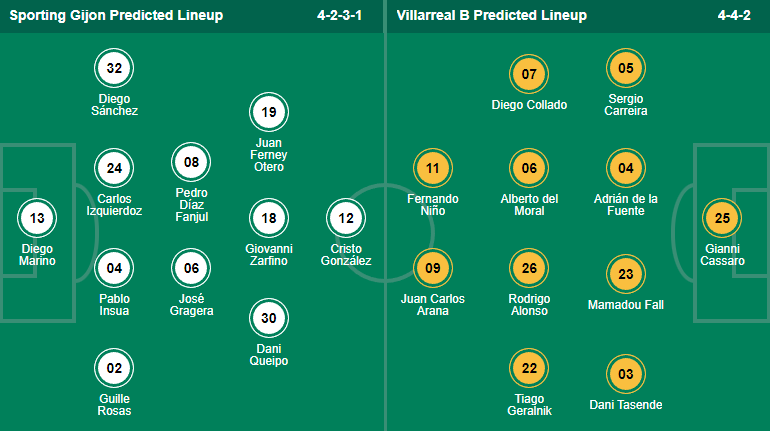Click the 4-2-3-1 formation label
Viewport: 770px width, 431px height.
tap(343, 16)
